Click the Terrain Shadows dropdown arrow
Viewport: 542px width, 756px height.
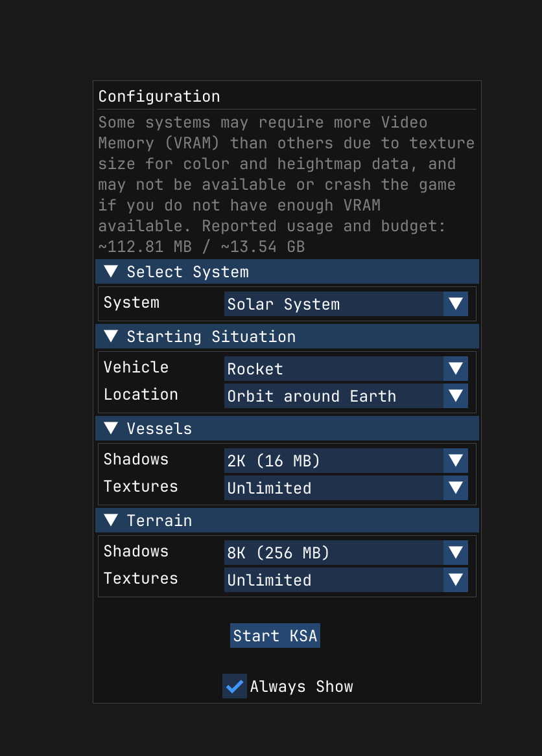pos(456,553)
